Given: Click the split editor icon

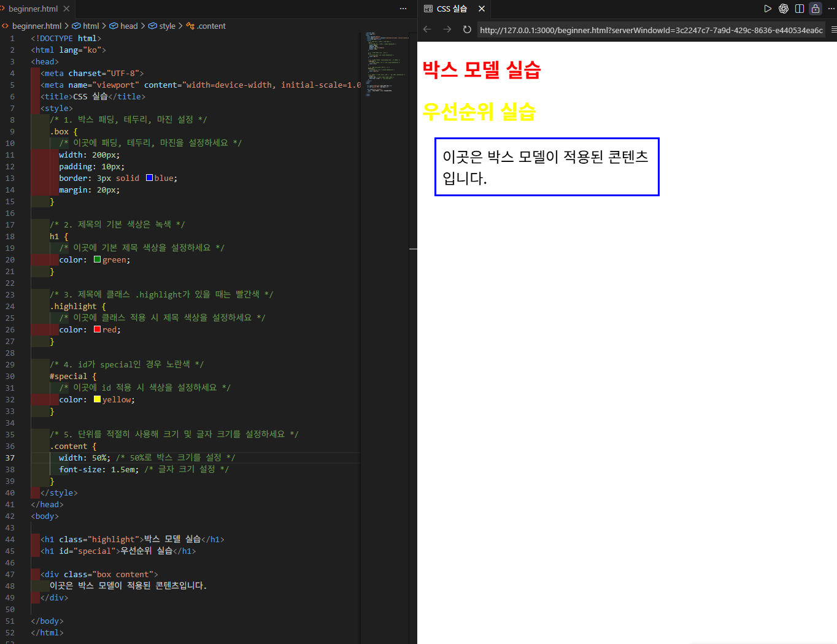Looking at the screenshot, I should (800, 9).
